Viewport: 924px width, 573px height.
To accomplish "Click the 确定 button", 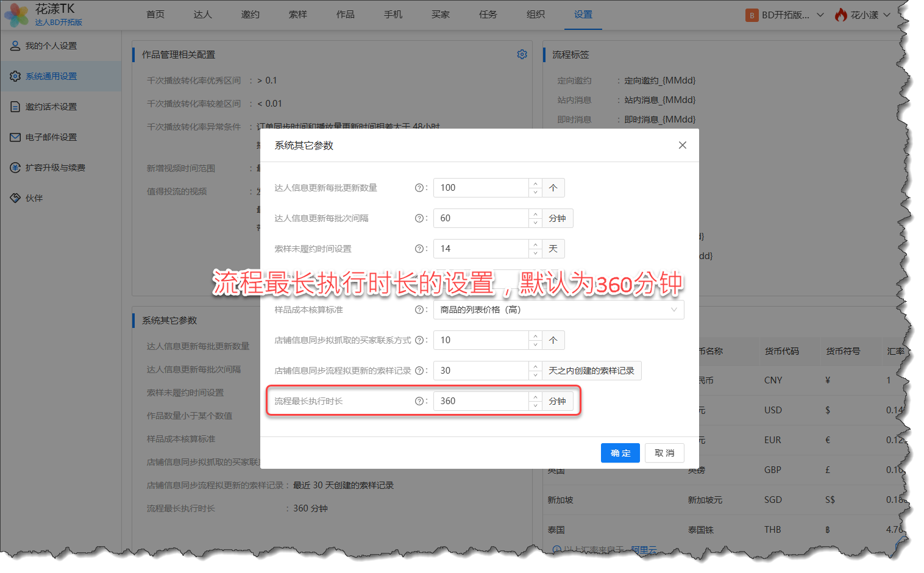I will pyautogui.click(x=620, y=453).
